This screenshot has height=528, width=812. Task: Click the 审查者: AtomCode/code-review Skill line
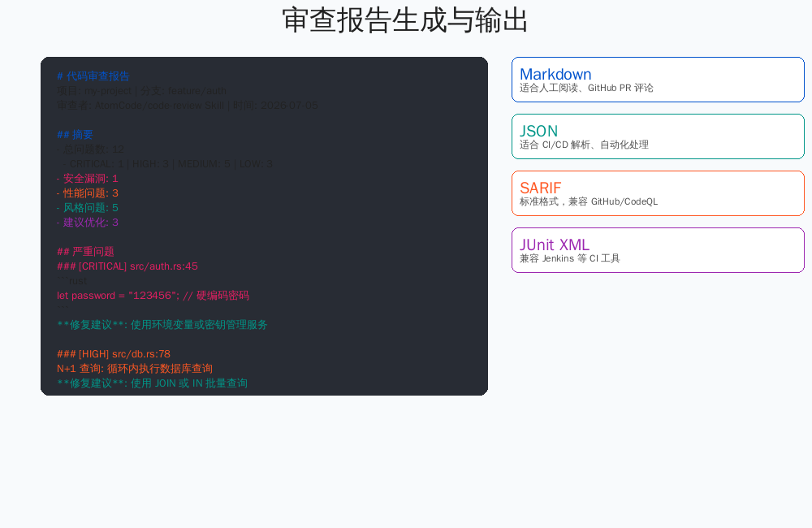pos(188,106)
